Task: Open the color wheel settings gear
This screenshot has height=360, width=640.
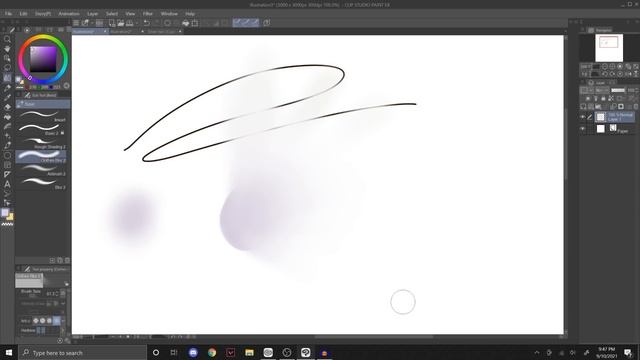Action: [x=67, y=86]
